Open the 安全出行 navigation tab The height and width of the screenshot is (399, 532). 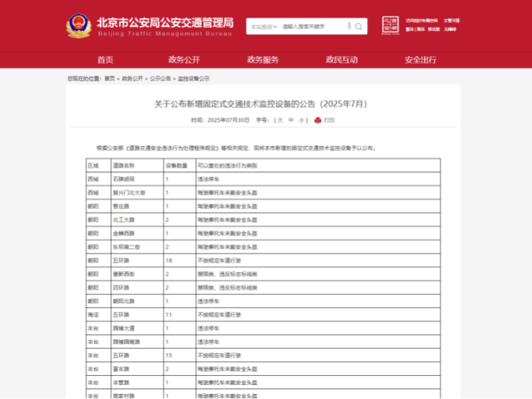point(420,60)
